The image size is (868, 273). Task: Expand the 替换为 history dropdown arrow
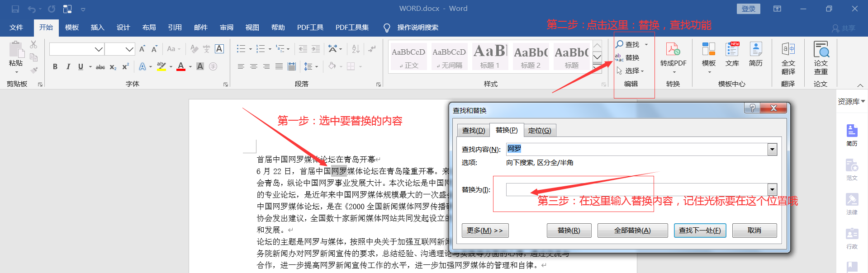[772, 189]
